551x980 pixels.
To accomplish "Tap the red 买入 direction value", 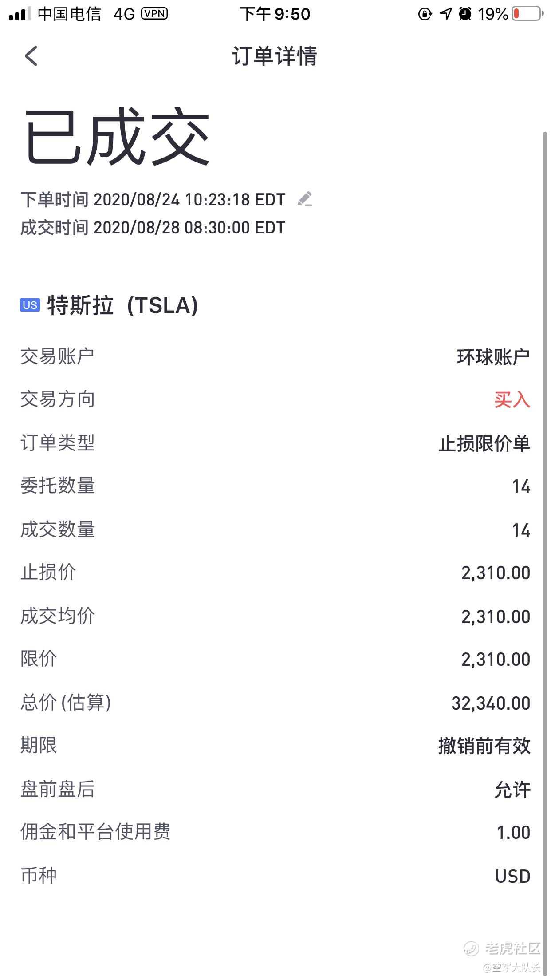I will point(512,400).
